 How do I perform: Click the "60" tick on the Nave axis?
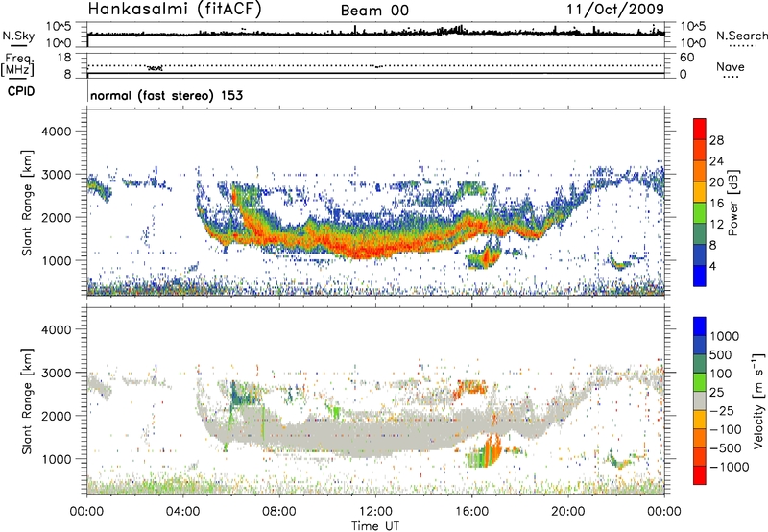[x=686, y=58]
